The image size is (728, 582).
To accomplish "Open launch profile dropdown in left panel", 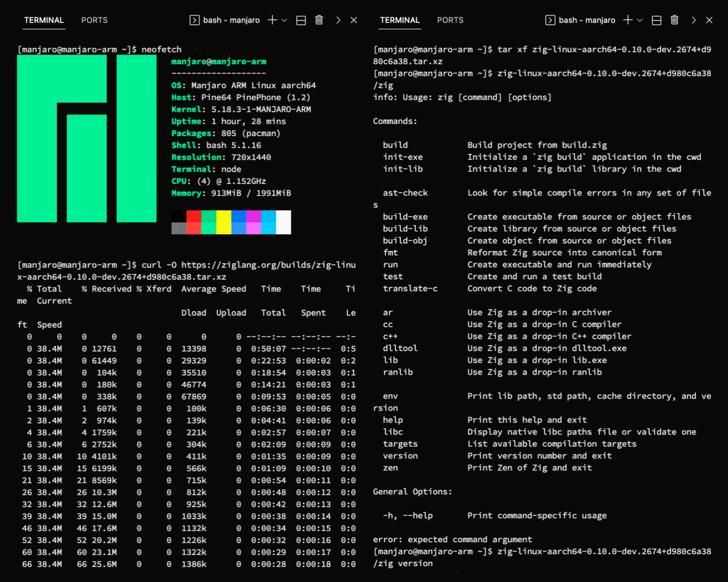I will (x=284, y=20).
